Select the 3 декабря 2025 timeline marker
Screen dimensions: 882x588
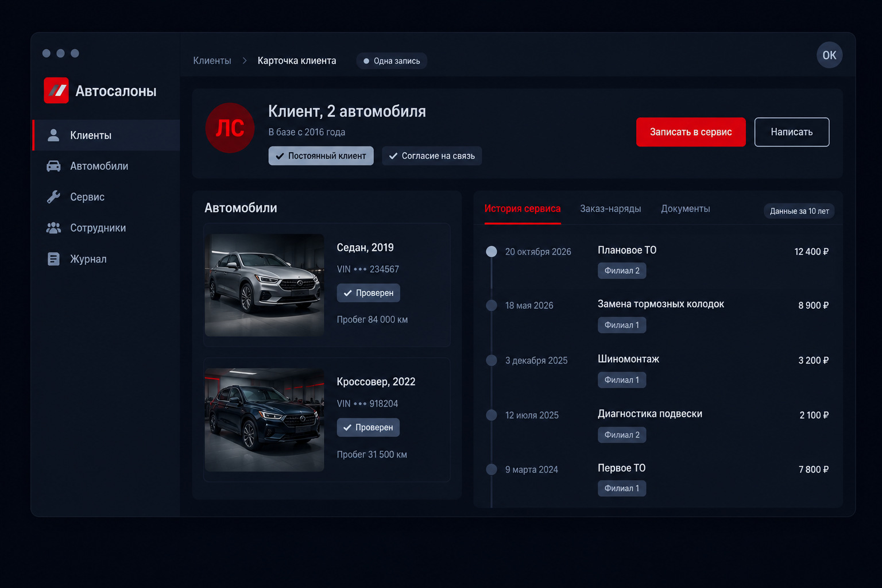492,361
